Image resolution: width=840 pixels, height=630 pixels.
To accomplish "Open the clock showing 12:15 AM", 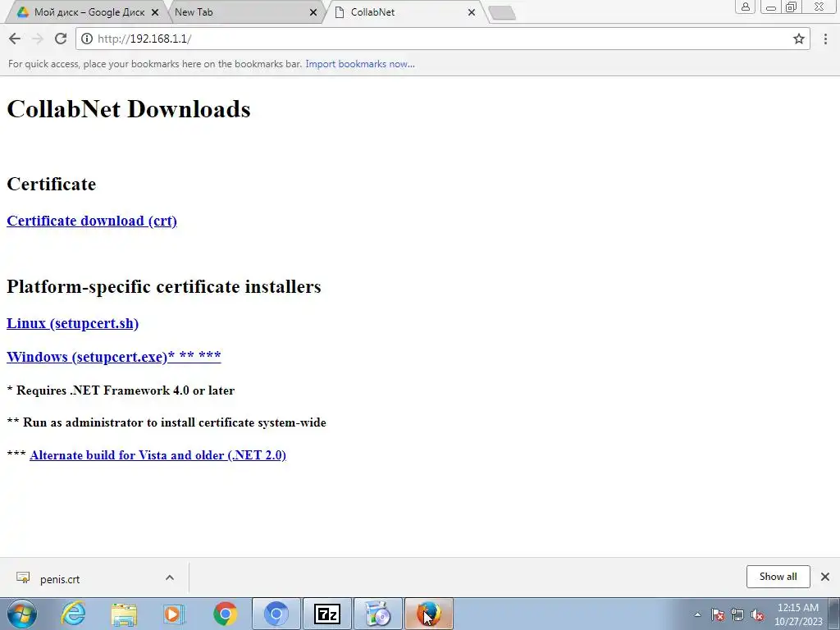I will click(798, 614).
